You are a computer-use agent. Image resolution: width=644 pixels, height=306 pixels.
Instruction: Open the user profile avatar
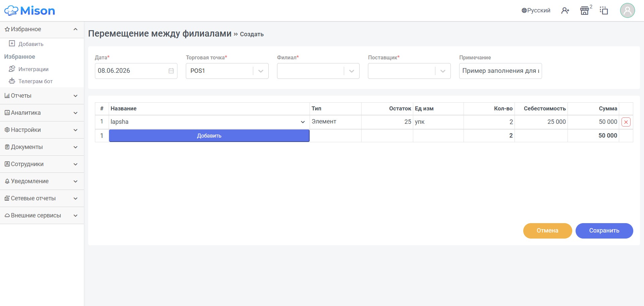[628, 10]
